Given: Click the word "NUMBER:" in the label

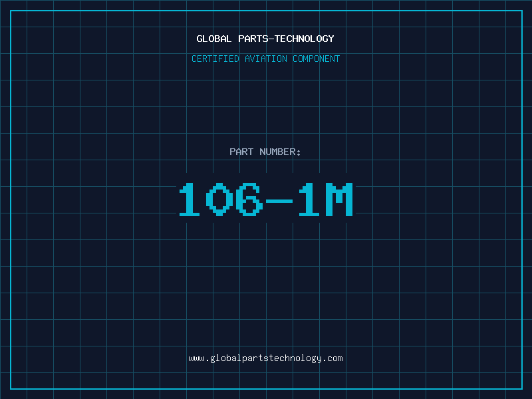Looking at the screenshot, I should pos(279,152).
